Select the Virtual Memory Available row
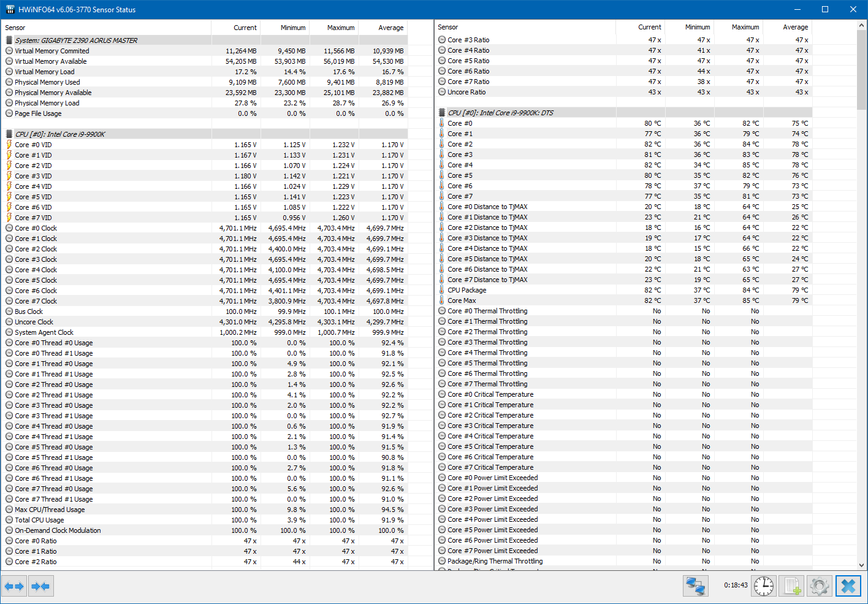Image resolution: width=868 pixels, height=604 pixels. pyautogui.click(x=205, y=61)
